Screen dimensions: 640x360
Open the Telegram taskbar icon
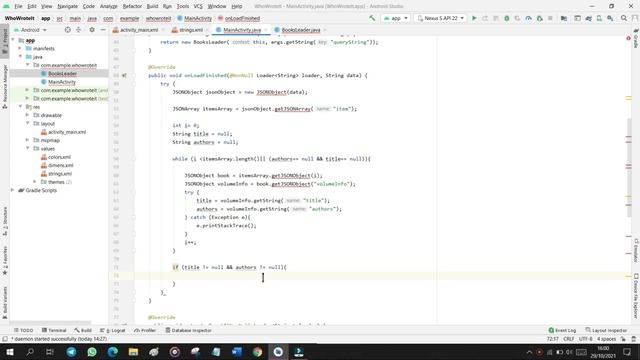(71, 352)
